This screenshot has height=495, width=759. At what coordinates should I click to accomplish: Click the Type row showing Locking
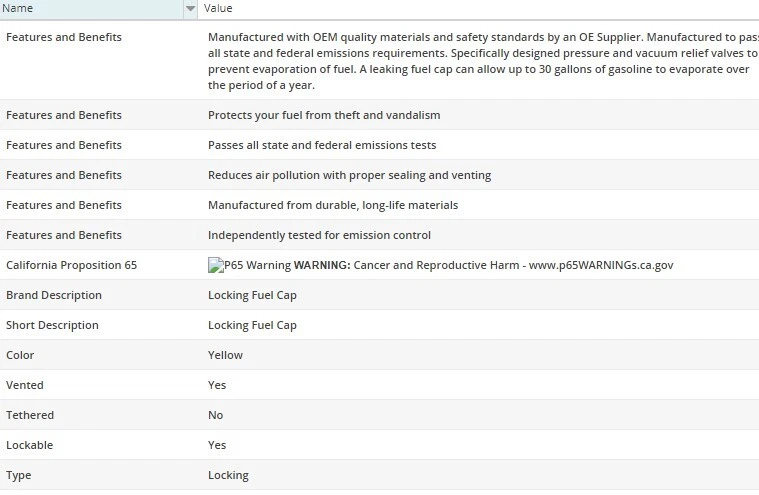(x=228, y=475)
